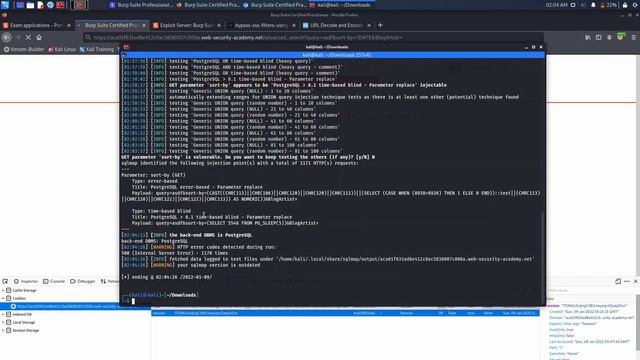Open the session logout icon in panel

tap(635, 5)
